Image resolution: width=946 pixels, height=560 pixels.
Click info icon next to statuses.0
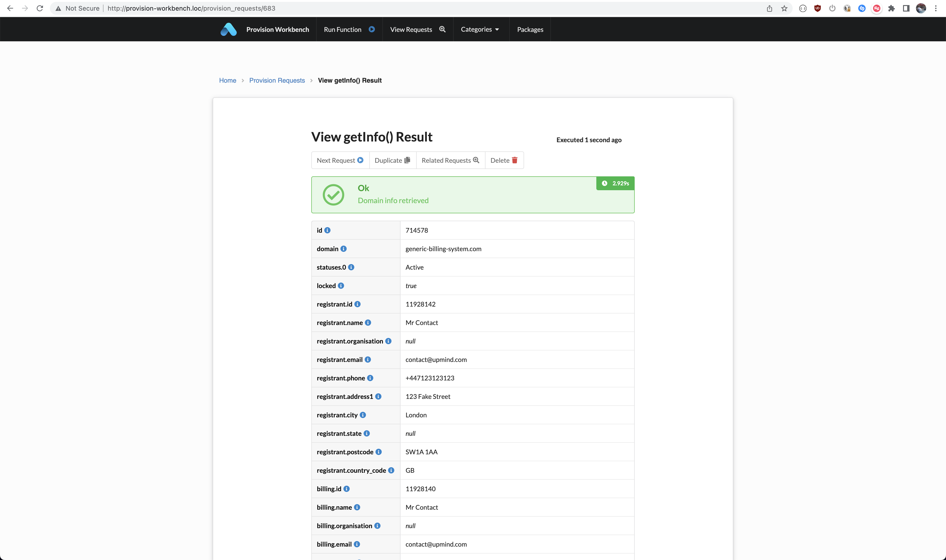[x=351, y=267]
